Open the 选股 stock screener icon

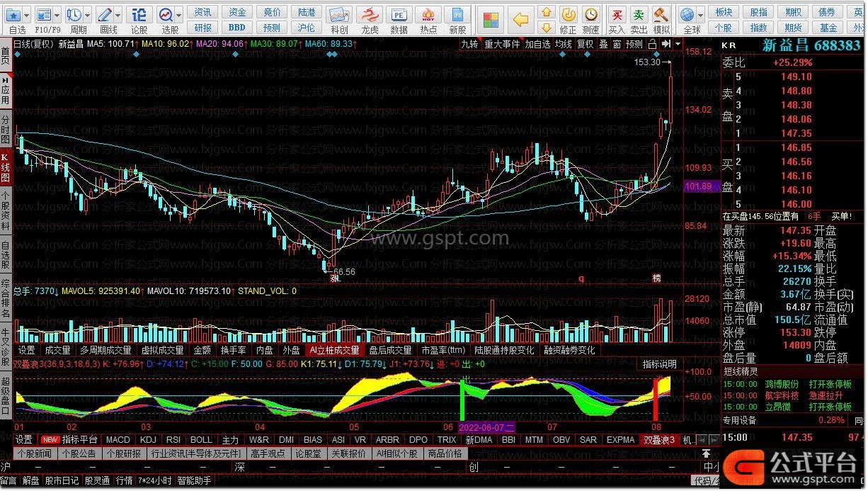pos(166,14)
